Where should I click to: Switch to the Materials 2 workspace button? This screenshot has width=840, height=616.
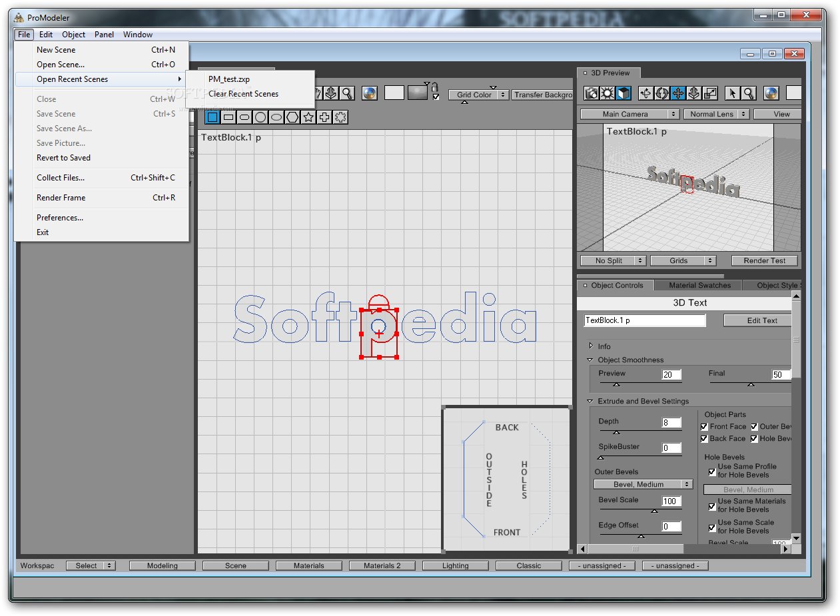pos(382,565)
